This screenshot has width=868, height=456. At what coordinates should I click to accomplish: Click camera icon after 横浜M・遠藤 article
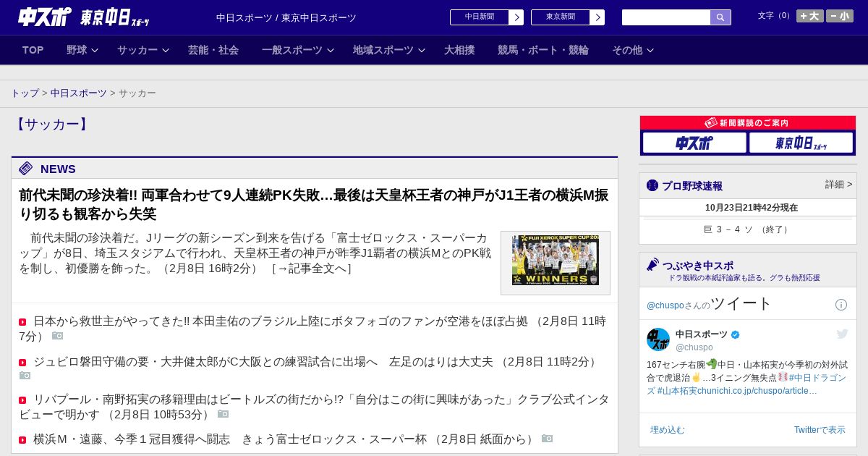pos(548,439)
